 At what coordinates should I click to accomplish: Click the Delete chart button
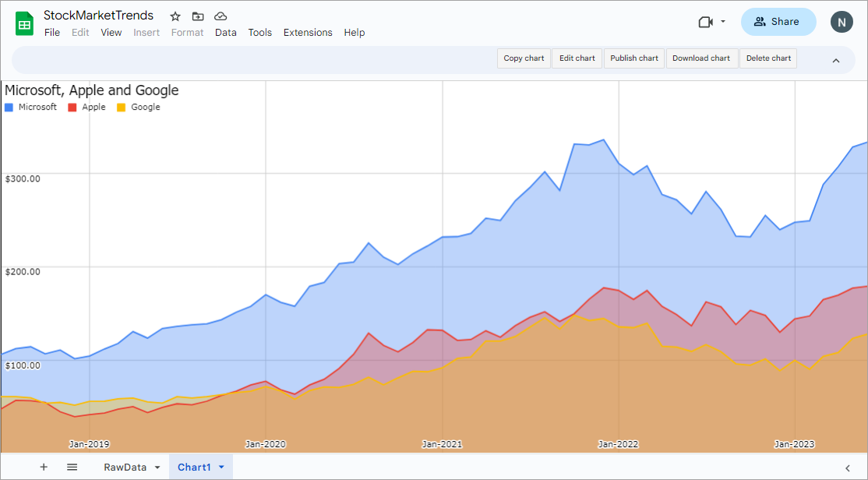[768, 58]
